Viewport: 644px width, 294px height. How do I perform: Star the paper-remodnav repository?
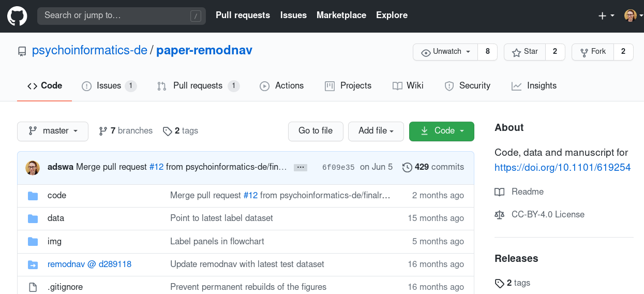click(525, 52)
